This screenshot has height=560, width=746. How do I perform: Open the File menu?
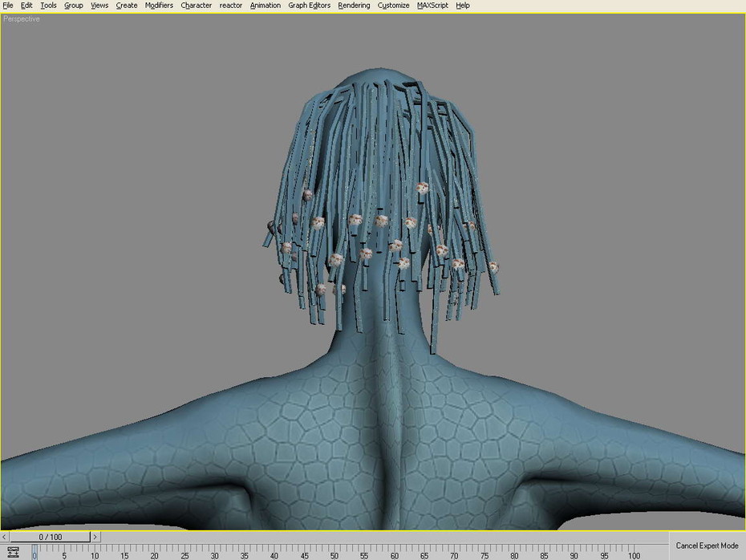(x=7, y=6)
